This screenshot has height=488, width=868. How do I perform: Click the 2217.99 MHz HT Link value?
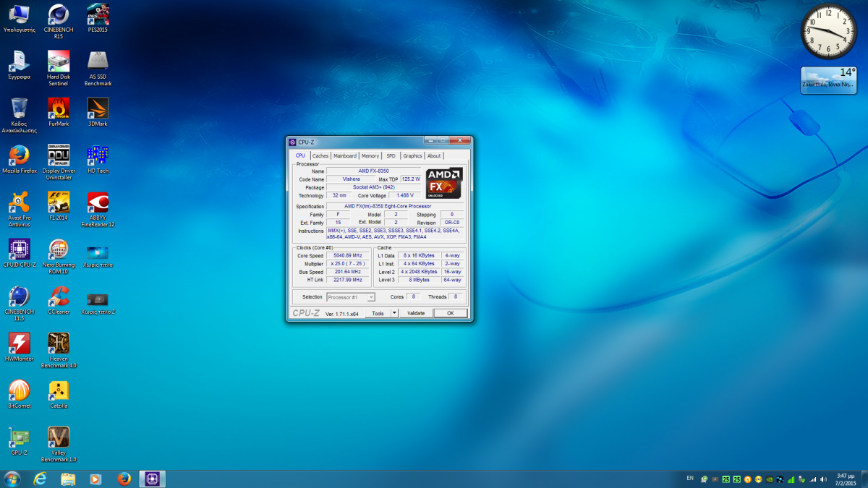coord(348,280)
